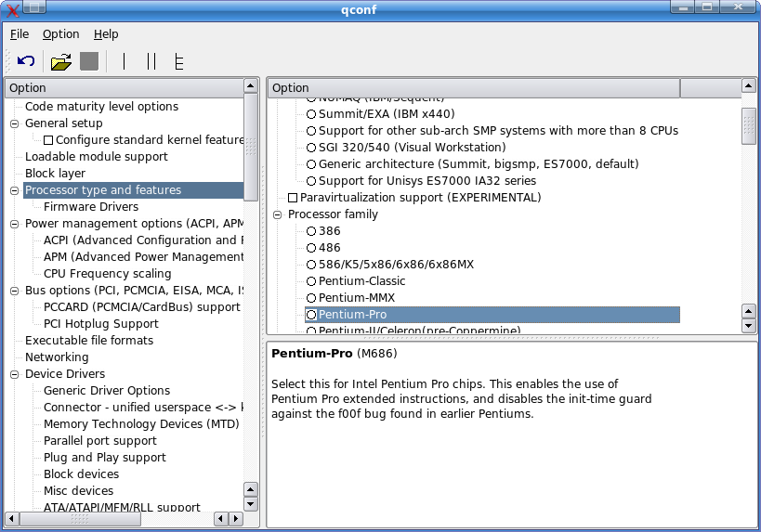Click right panel Option column header
761x532 pixels.
coord(474,88)
